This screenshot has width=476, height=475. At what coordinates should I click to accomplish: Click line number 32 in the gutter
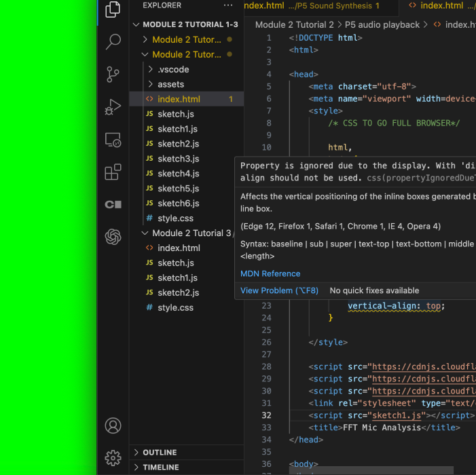pyautogui.click(x=266, y=415)
